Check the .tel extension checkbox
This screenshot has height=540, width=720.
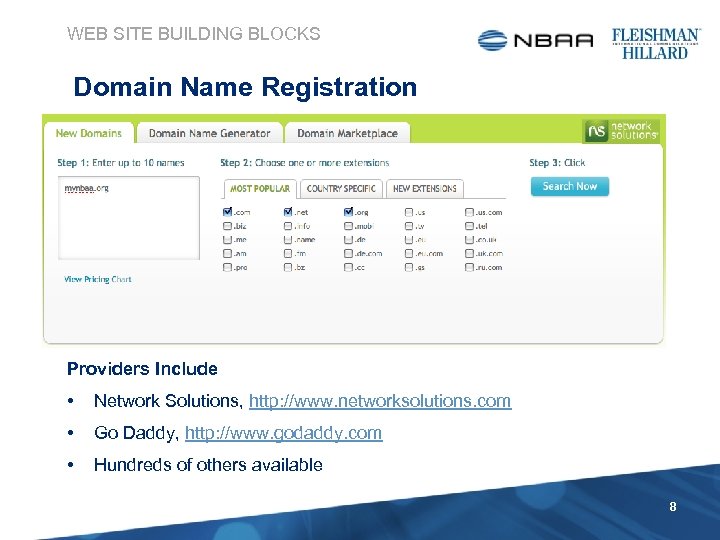(x=469, y=226)
